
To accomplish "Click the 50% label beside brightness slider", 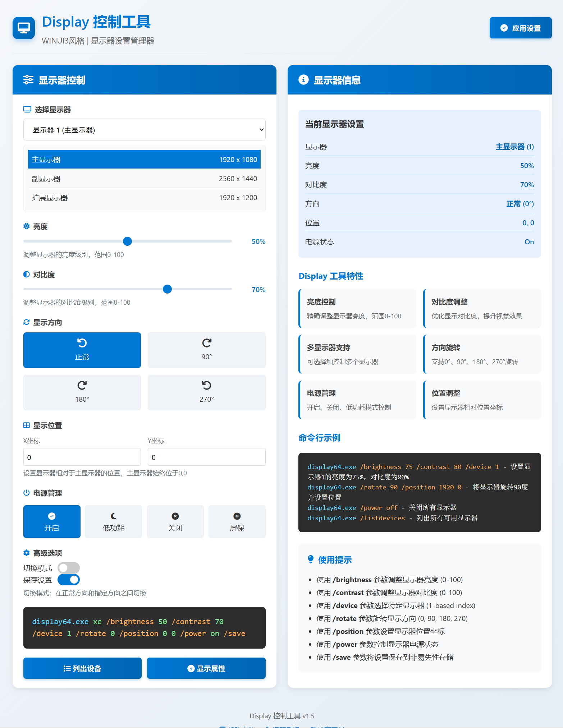I will click(258, 241).
